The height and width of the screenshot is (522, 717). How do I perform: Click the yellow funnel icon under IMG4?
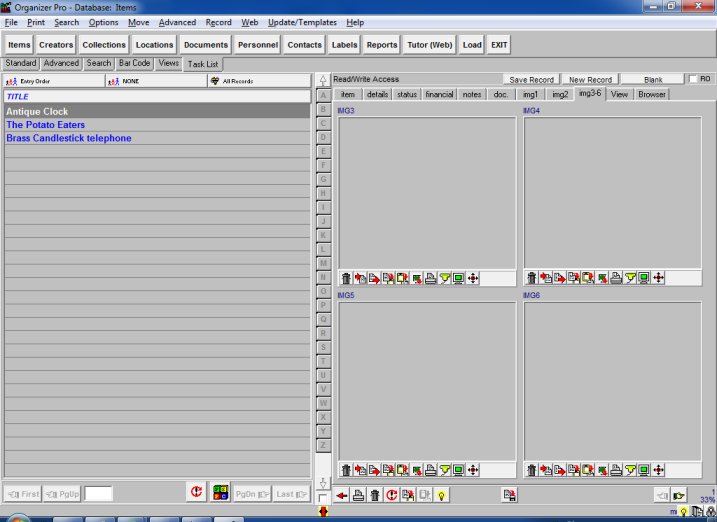pos(630,277)
